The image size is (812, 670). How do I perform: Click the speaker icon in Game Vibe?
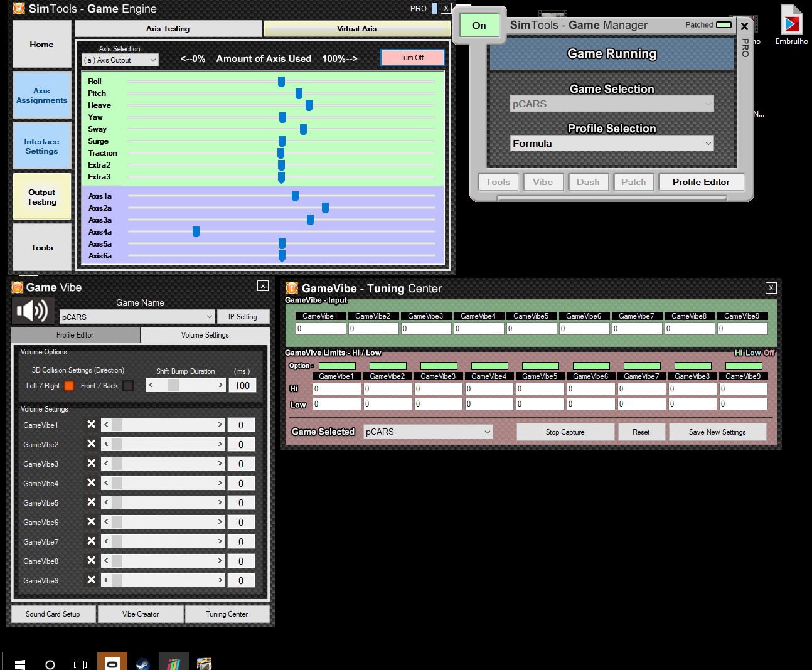click(x=34, y=311)
